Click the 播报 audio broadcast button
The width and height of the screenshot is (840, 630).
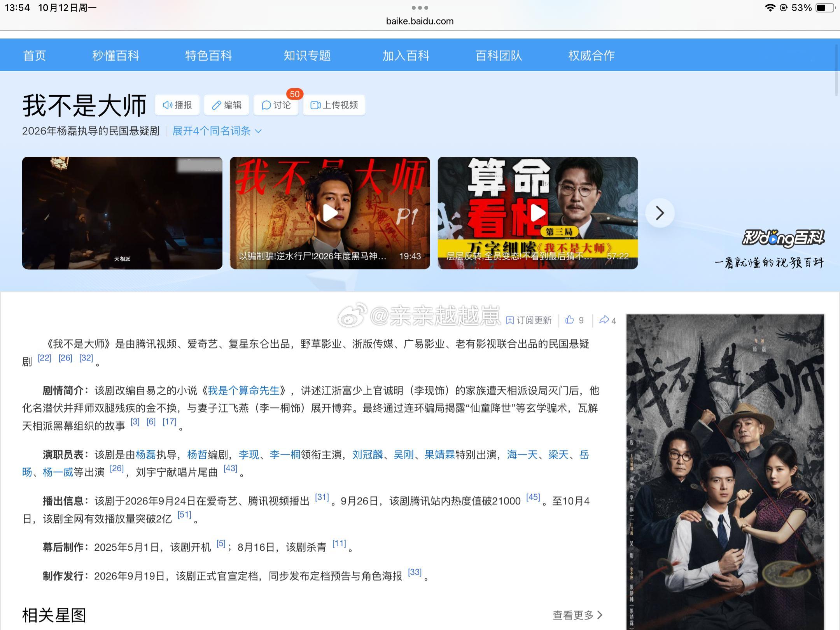[x=177, y=105]
